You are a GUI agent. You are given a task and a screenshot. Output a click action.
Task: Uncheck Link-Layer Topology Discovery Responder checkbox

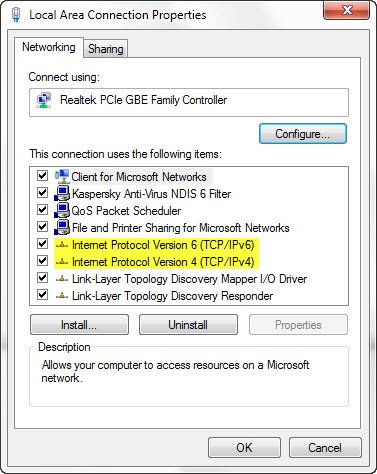click(x=42, y=295)
